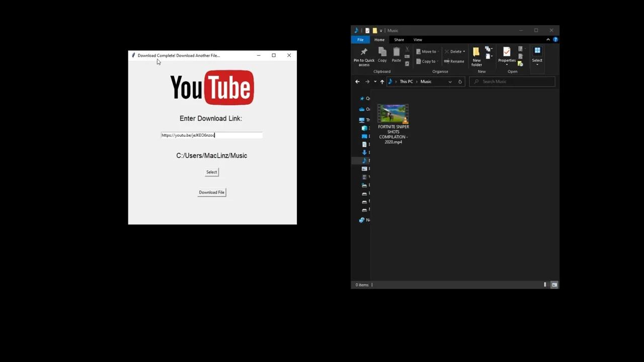Switch to the Share tab
This screenshot has width=644, height=362.
(x=398, y=39)
